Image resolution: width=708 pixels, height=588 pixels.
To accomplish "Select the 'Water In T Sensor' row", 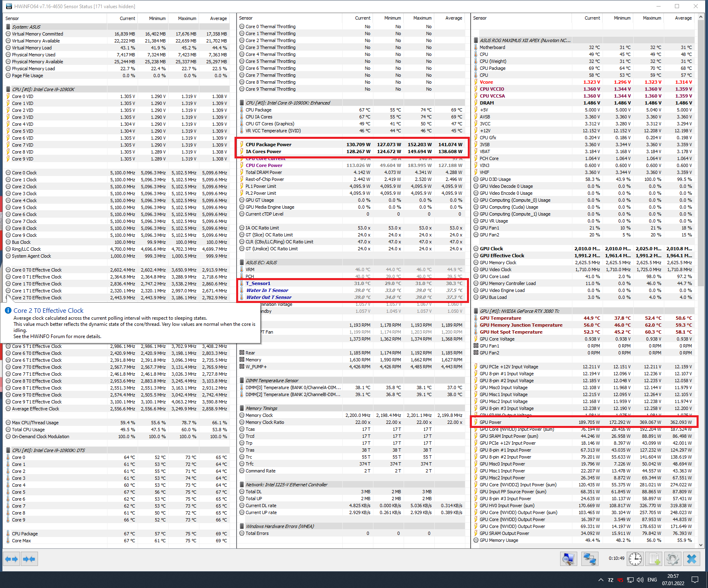I will click(351, 290).
